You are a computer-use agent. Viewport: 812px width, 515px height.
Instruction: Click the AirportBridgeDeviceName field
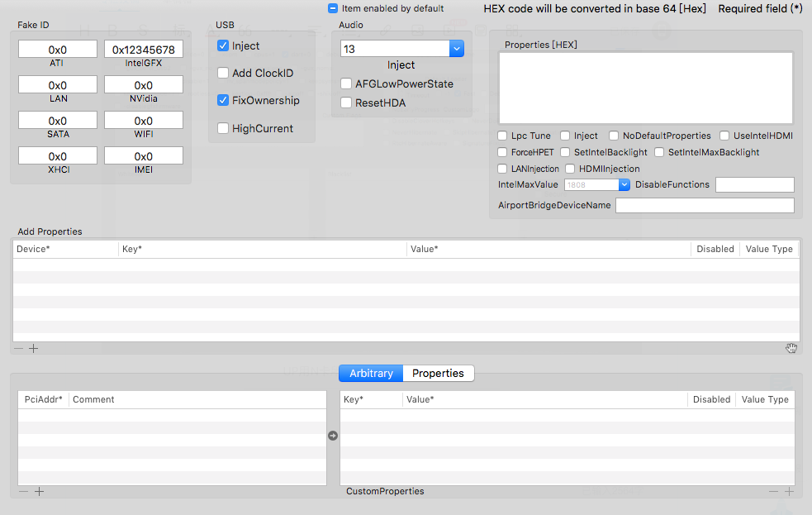click(705, 205)
